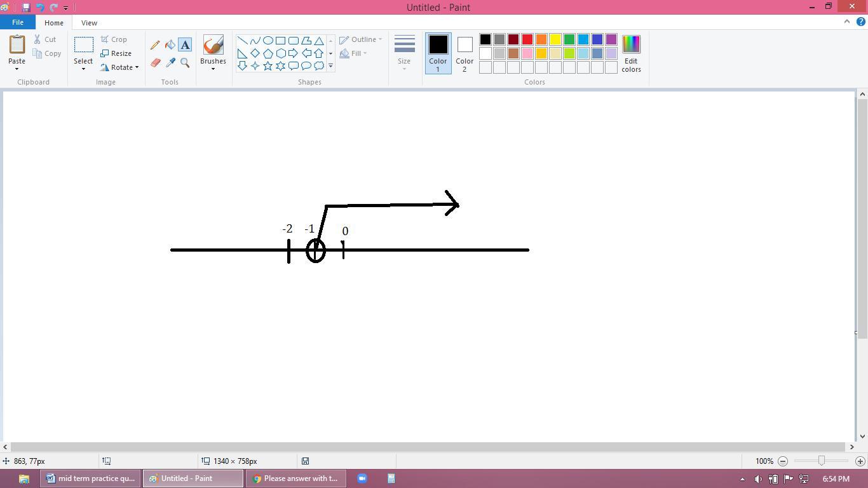Switch to the View tab

pos(89,23)
